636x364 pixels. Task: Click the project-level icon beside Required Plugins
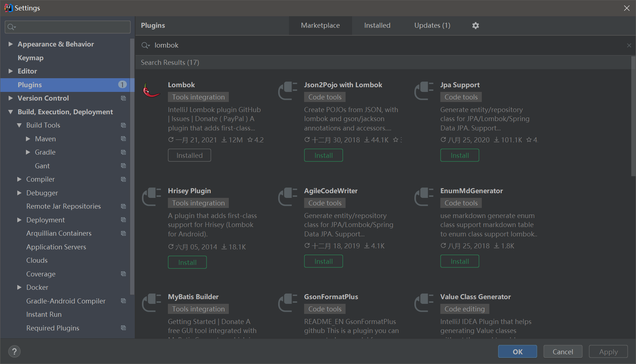pos(123,328)
